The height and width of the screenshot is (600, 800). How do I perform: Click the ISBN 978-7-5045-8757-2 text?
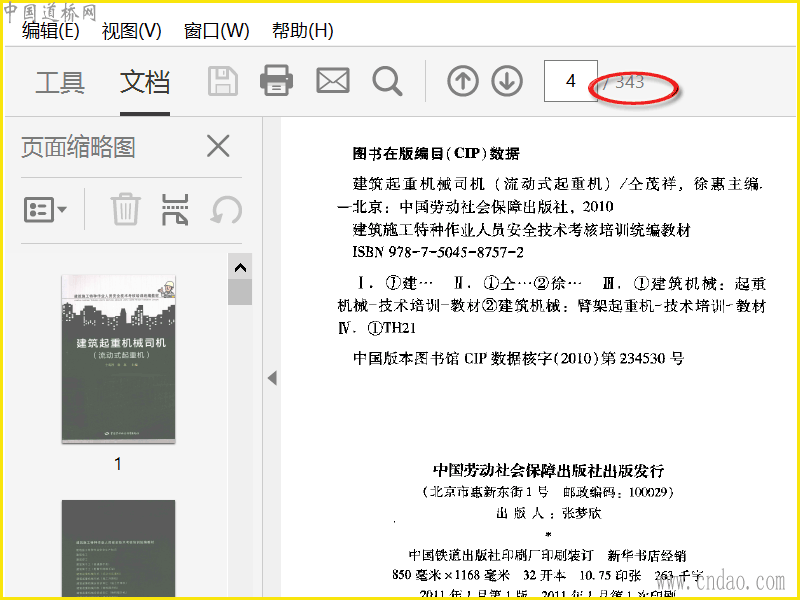coord(438,252)
